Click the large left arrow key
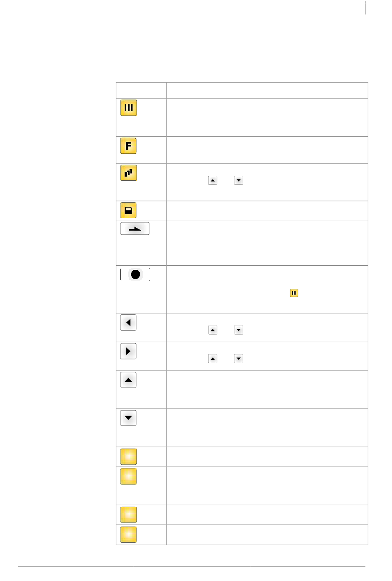 [128, 323]
